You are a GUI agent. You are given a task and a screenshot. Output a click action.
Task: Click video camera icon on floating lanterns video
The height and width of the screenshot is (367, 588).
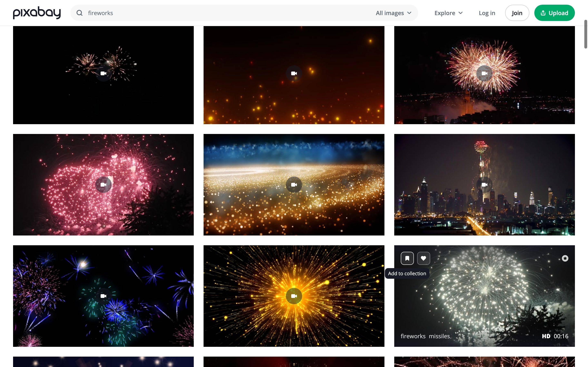[x=294, y=73]
